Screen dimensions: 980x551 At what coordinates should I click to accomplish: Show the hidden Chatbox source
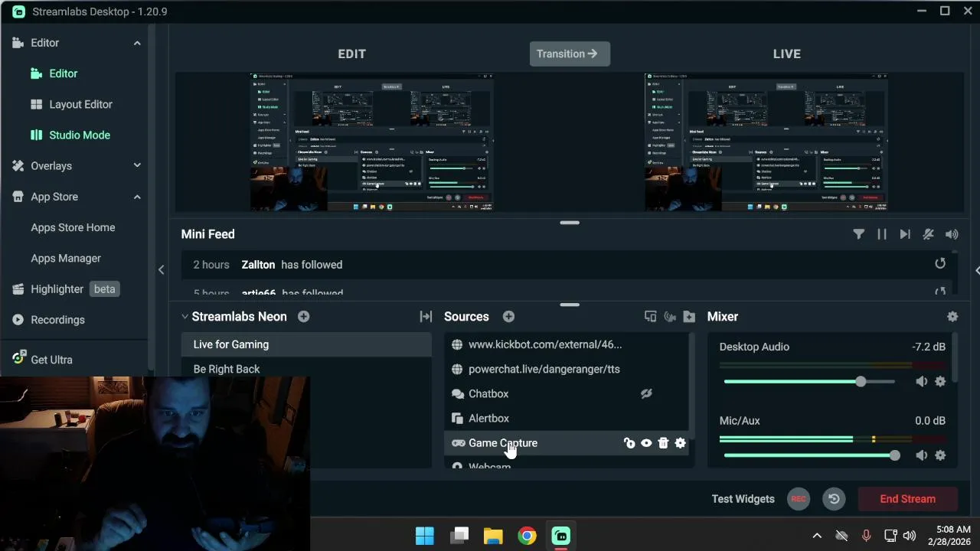(646, 393)
